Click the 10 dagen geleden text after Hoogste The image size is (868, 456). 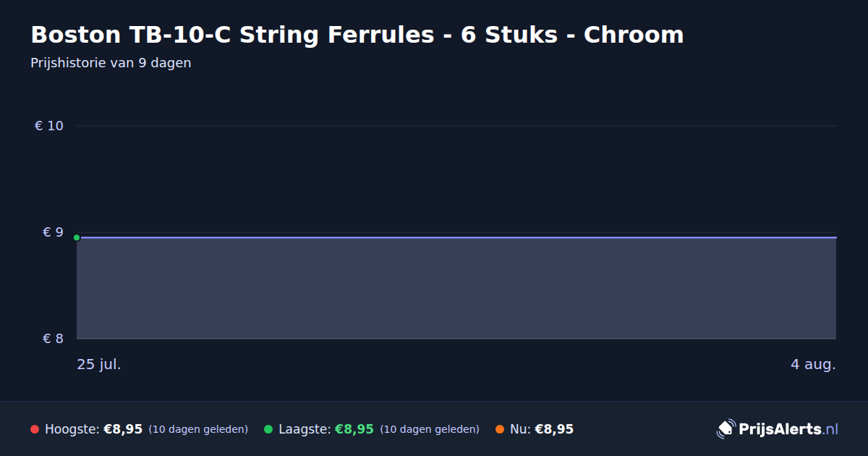(198, 429)
